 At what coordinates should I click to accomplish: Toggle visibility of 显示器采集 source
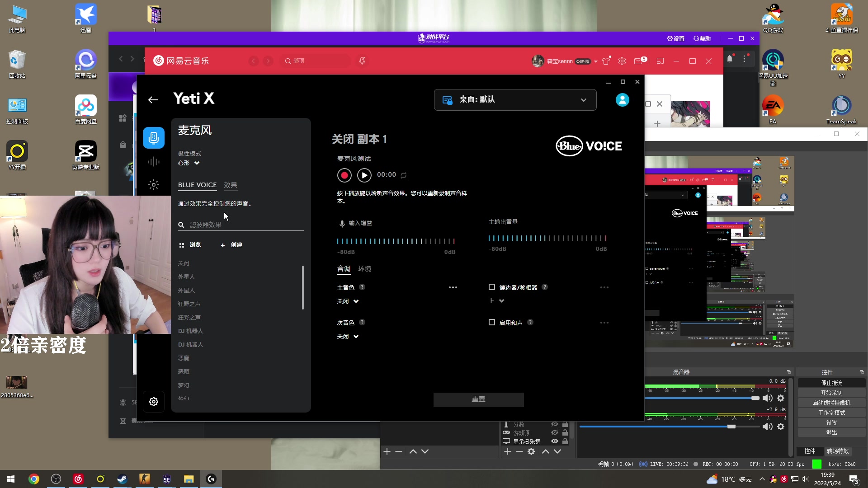click(555, 441)
